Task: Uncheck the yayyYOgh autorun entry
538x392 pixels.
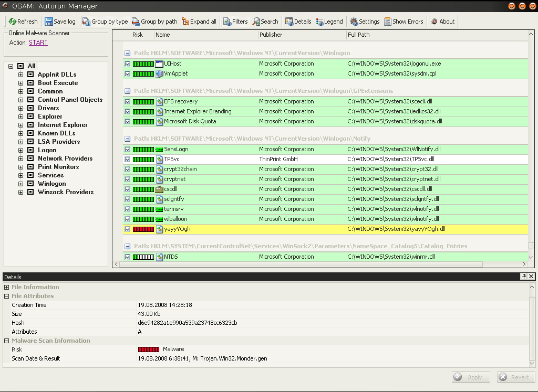Action: click(x=128, y=229)
